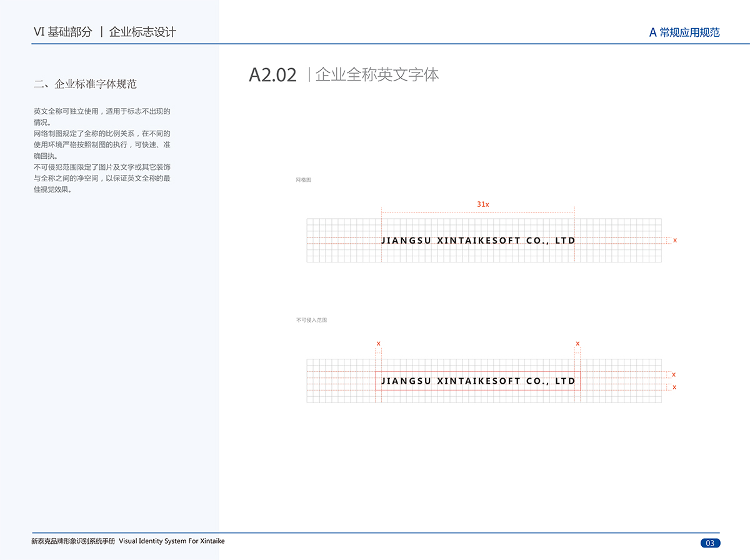Click the blue page number "03" badge
The image size is (750, 560).
[x=710, y=543]
